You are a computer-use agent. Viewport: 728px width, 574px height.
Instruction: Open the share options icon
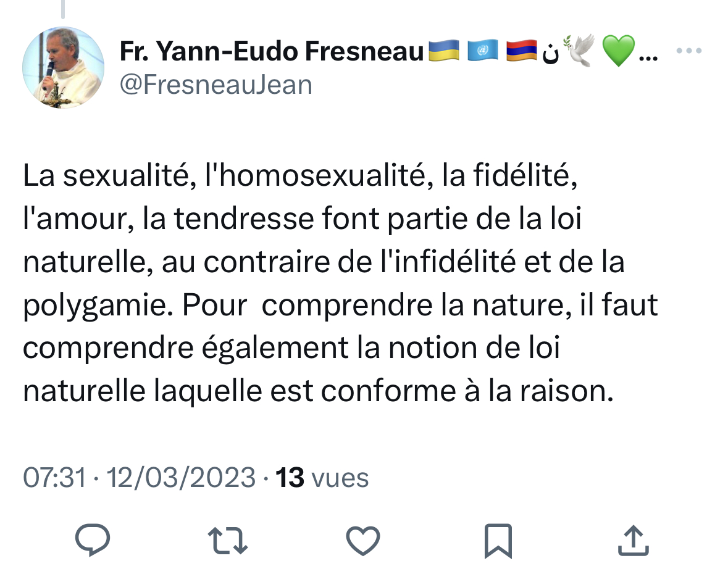point(634,540)
